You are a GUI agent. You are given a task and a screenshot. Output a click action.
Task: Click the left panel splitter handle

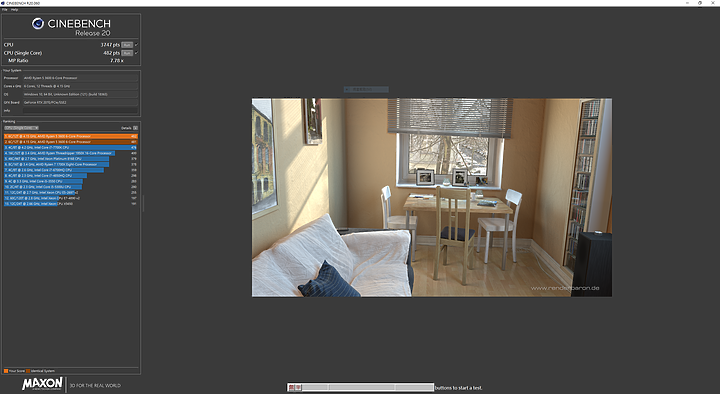tap(143, 203)
